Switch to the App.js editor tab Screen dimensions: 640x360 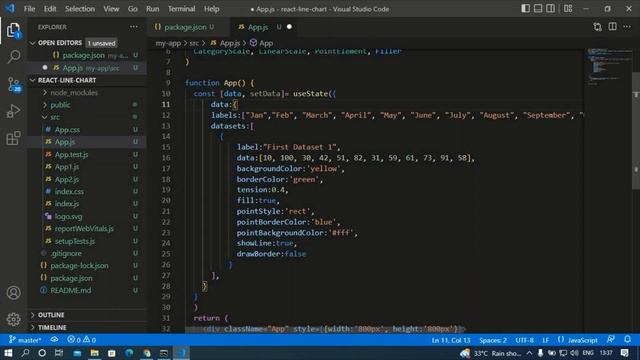[x=265, y=27]
